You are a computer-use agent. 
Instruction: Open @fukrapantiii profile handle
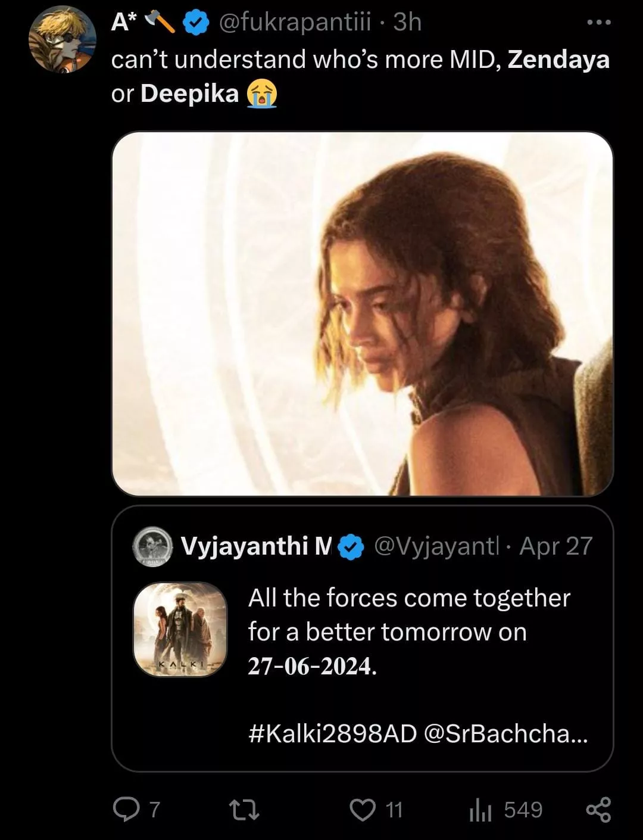(295, 23)
